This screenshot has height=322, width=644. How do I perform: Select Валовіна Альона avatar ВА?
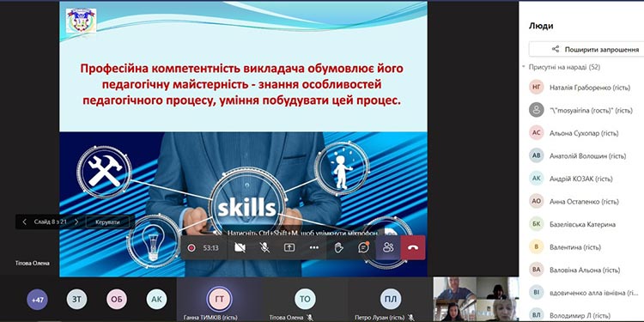click(x=537, y=270)
